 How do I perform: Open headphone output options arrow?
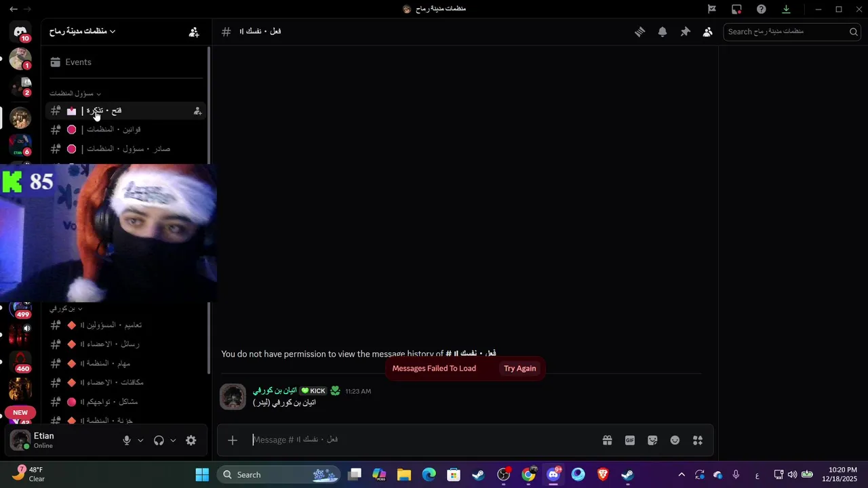click(x=173, y=441)
